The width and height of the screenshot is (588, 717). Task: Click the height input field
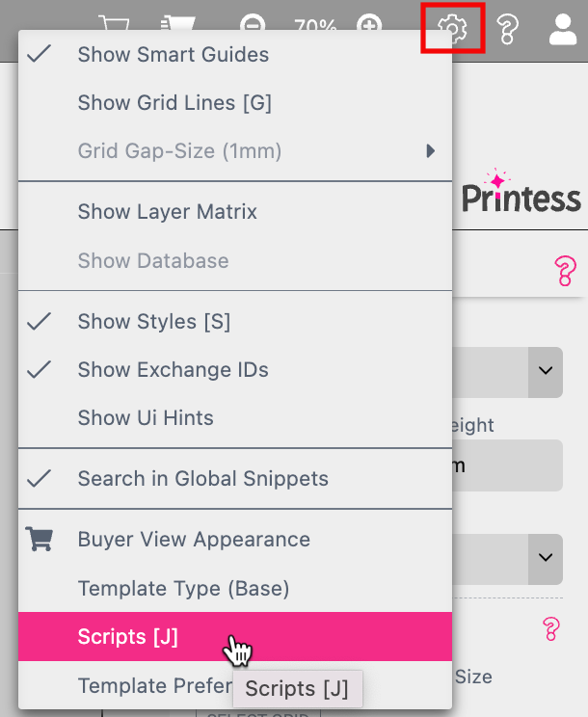508,465
